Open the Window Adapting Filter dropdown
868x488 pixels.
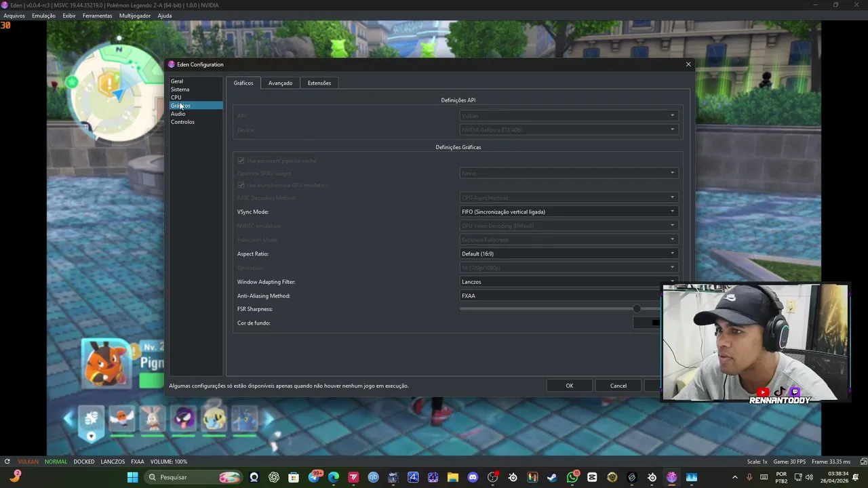coord(568,281)
